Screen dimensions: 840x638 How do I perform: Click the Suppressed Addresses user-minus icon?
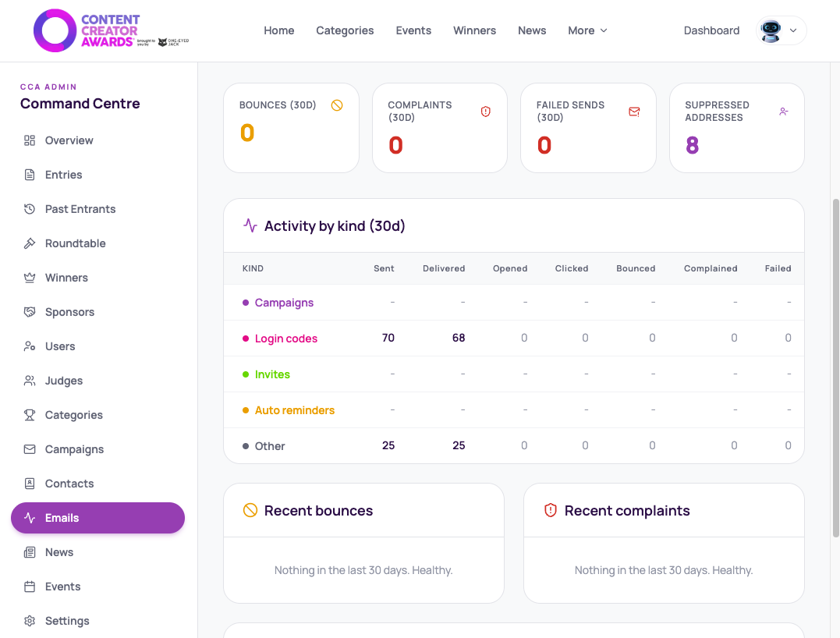(x=783, y=112)
